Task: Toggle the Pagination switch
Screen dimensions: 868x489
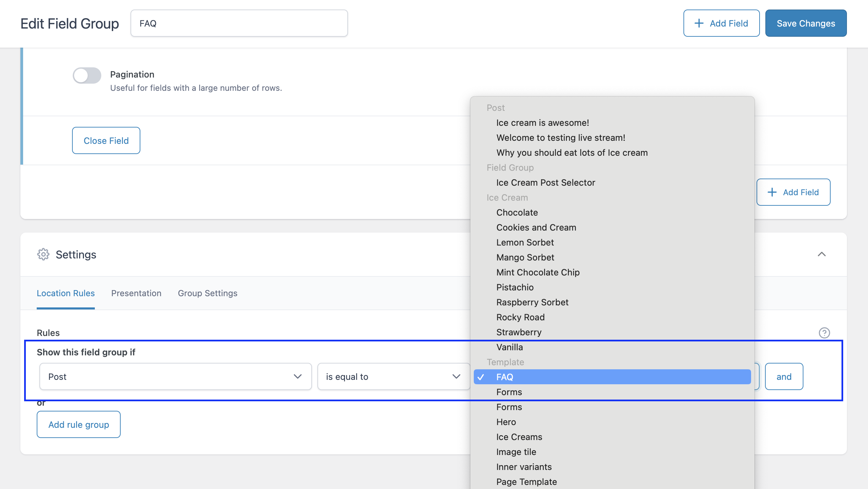Action: (x=87, y=75)
